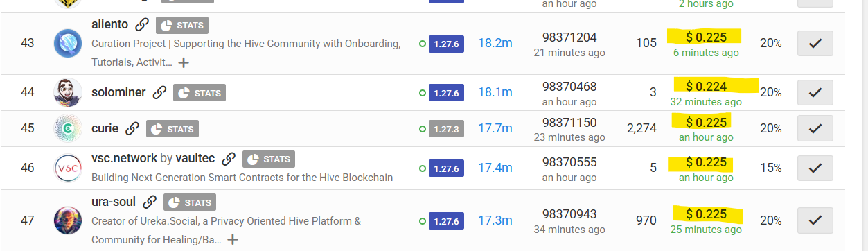Open solominer's 18.1m votes link
Image resolution: width=868 pixels, height=251 pixels.
coord(495,92)
